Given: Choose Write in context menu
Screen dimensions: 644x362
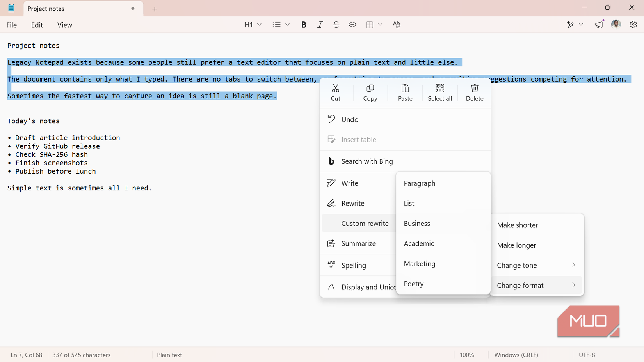Looking at the screenshot, I should tap(359, 183).
